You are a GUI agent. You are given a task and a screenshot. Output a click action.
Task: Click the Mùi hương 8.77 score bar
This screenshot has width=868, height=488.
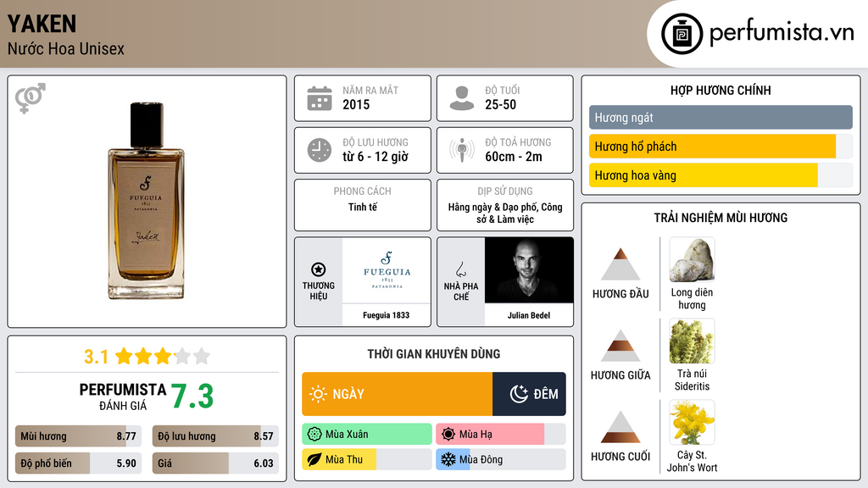(x=78, y=436)
